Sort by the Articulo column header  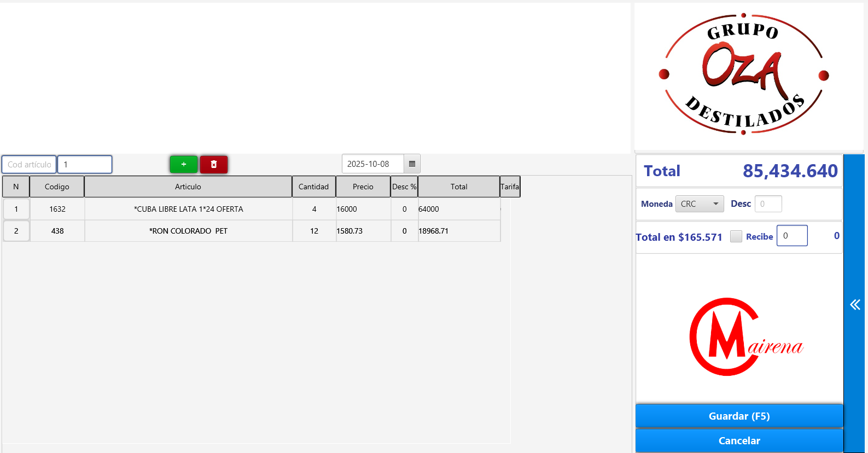tap(188, 187)
